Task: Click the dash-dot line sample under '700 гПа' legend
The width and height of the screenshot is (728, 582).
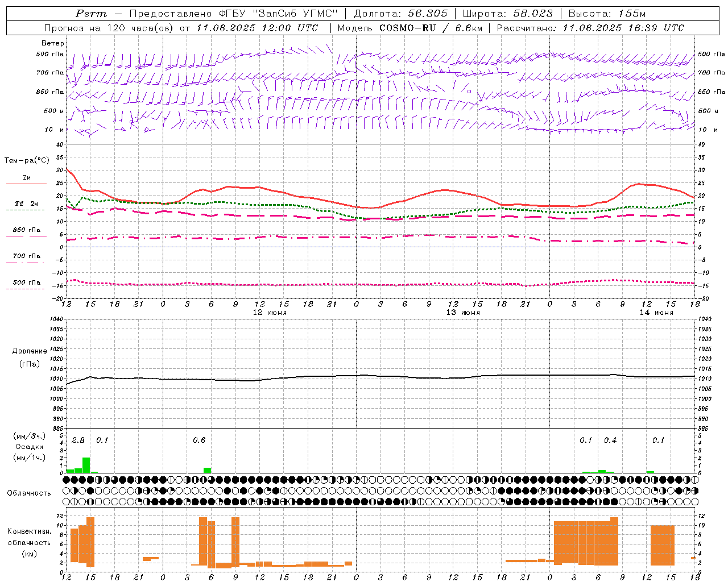Action: (25, 263)
